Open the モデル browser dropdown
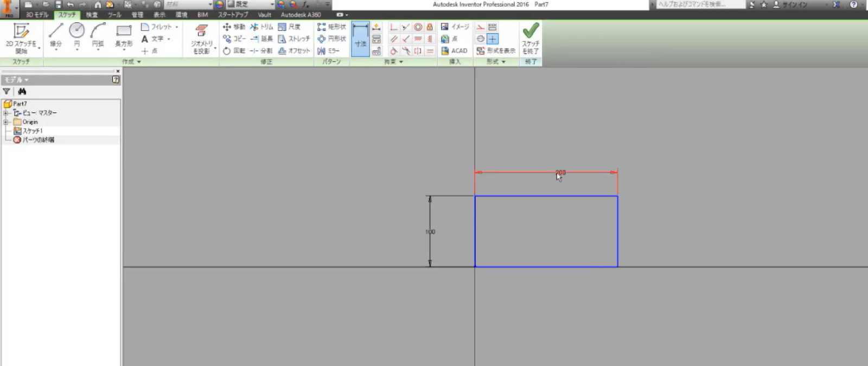 point(17,80)
